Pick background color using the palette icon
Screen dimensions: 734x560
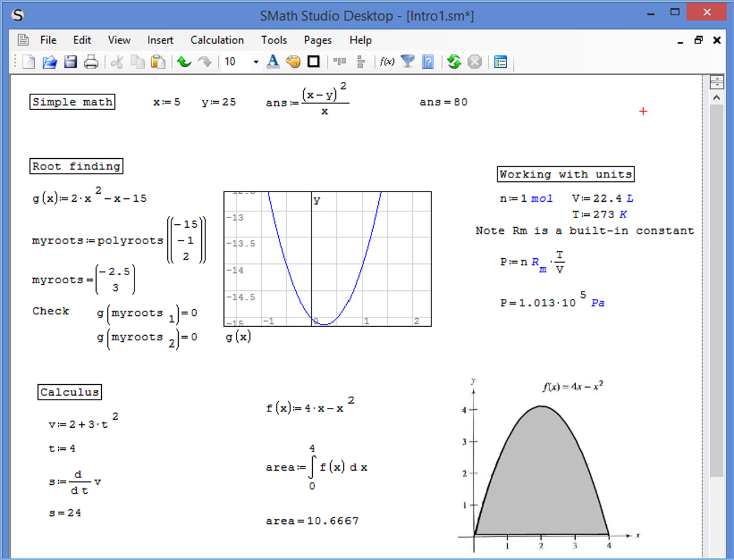[x=293, y=62]
